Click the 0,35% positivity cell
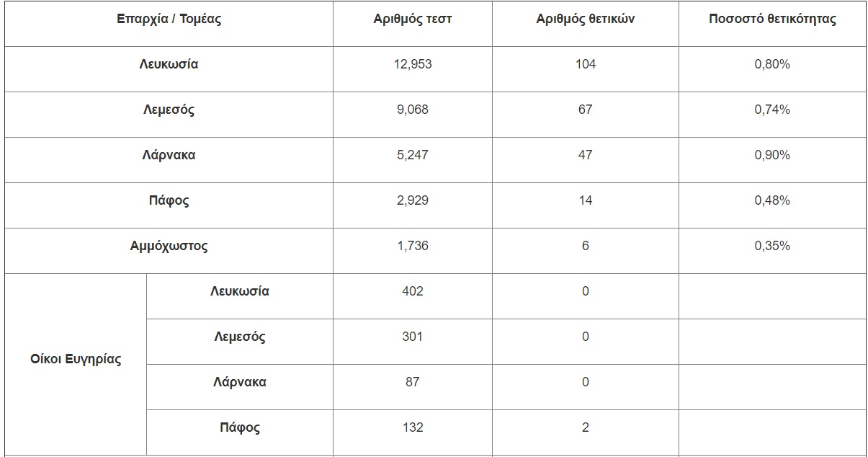 pos(772,246)
